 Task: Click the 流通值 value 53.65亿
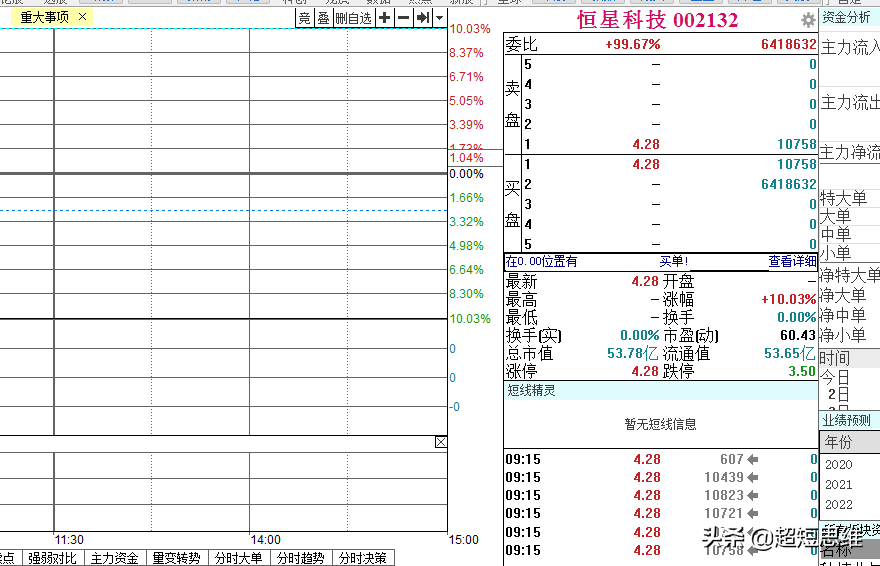(x=790, y=353)
